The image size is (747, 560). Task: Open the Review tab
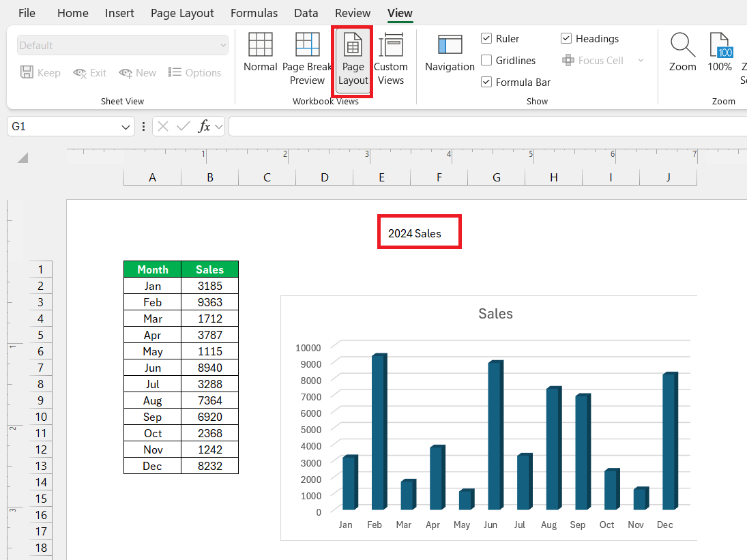point(353,13)
